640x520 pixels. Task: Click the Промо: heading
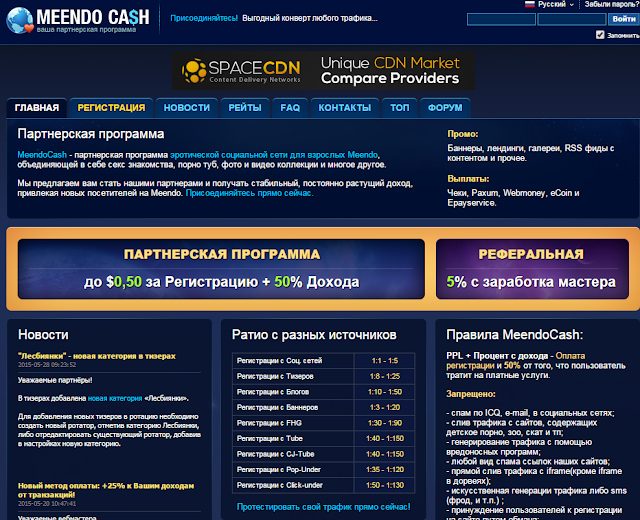pos(462,134)
